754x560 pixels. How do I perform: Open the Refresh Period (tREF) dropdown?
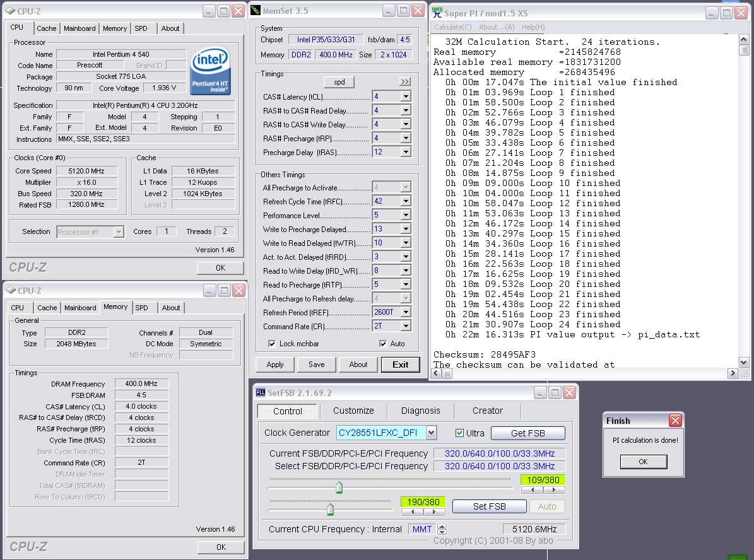click(406, 312)
